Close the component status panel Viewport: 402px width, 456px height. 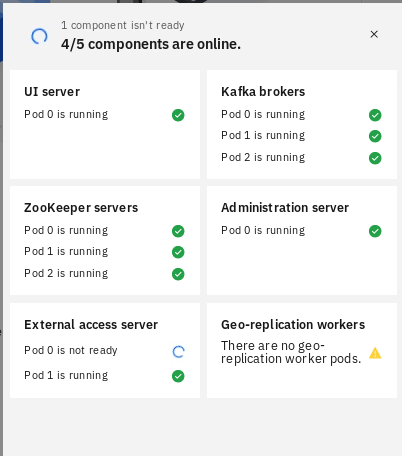pyautogui.click(x=374, y=34)
